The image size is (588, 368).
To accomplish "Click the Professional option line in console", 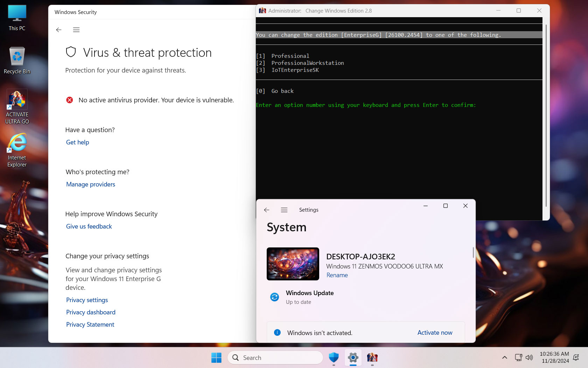I will 283,56.
